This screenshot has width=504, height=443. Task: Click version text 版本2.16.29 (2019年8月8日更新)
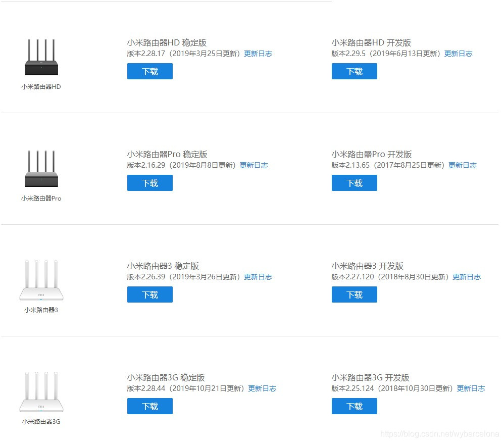[x=181, y=165]
